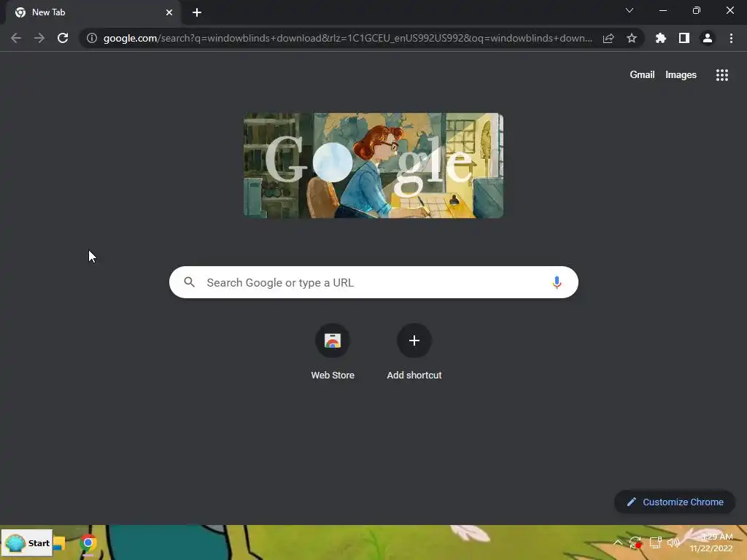
Task: Click the Customize Chrome button
Action: [675, 502]
